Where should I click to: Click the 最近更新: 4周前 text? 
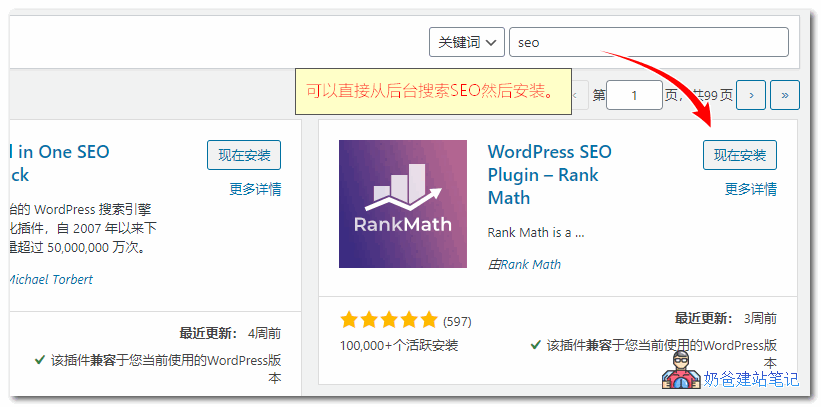coord(230,333)
